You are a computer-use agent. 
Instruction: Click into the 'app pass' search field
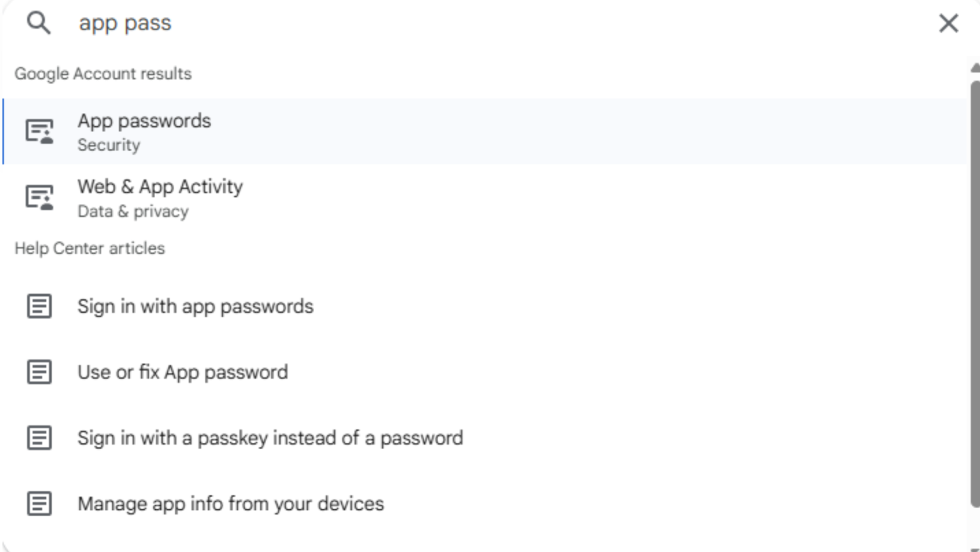point(447,23)
